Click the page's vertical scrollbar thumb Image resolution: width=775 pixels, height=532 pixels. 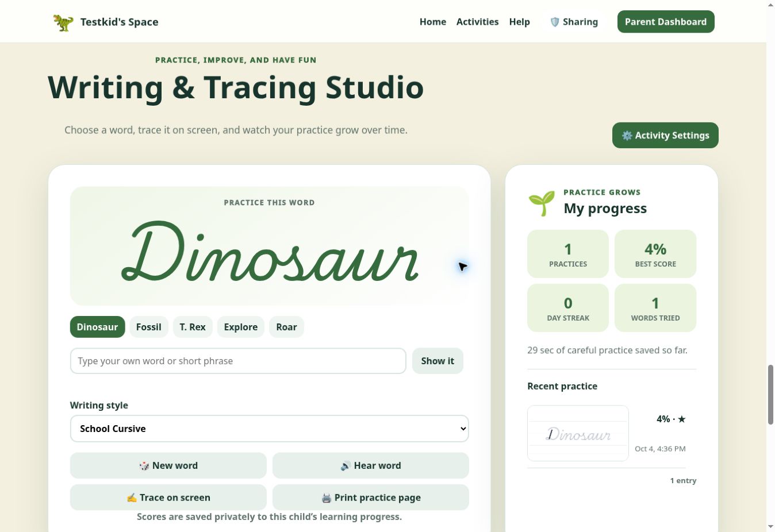(770, 395)
